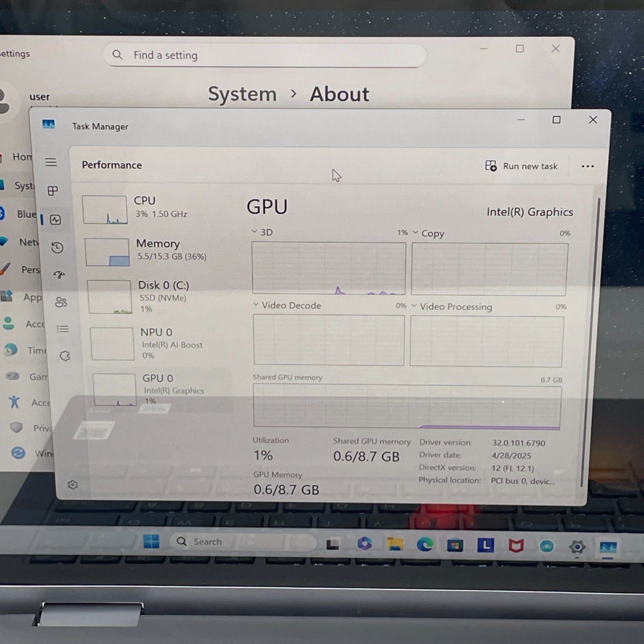Go to the Users page icon
Viewport: 644px width, 644px height.
point(61,302)
